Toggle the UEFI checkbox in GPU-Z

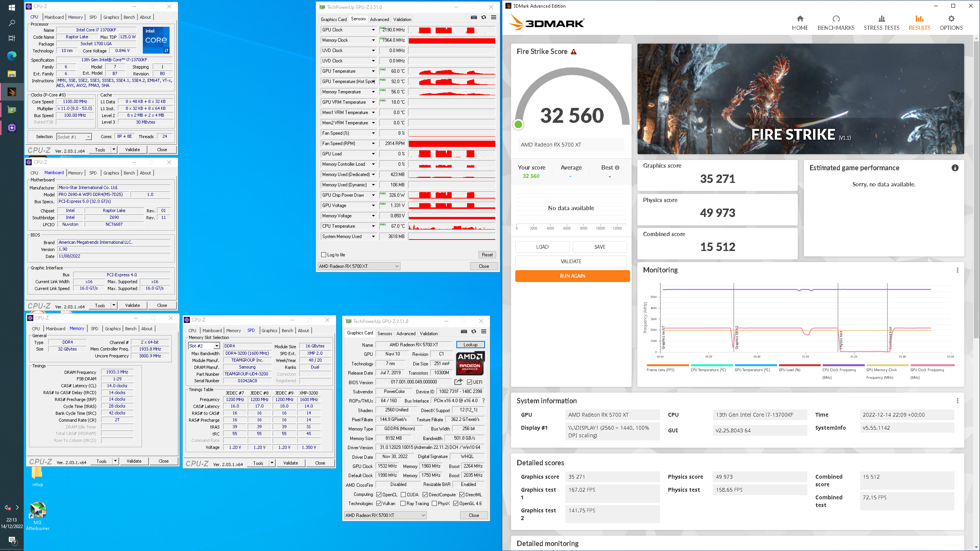pyautogui.click(x=469, y=382)
